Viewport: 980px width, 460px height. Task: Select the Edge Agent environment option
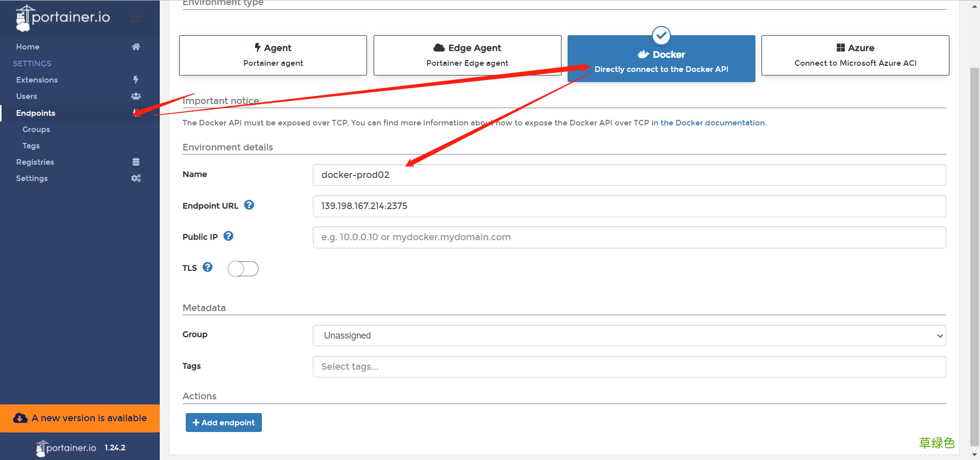pos(467,55)
